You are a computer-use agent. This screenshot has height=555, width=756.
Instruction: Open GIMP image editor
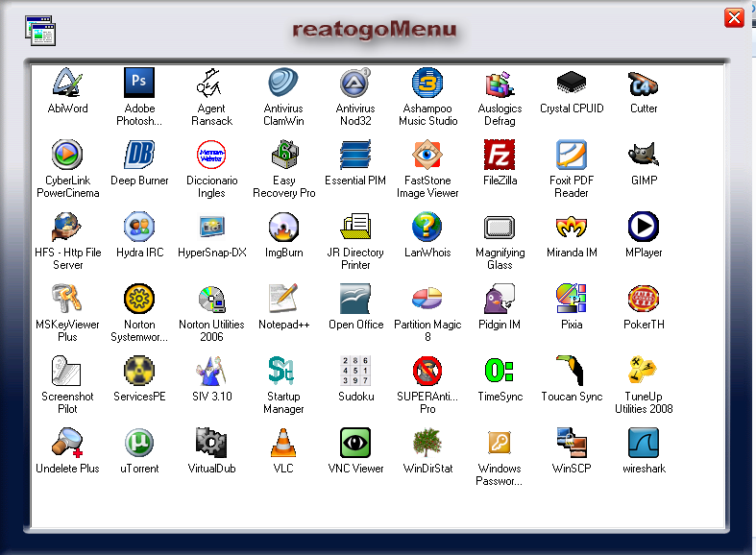(644, 155)
